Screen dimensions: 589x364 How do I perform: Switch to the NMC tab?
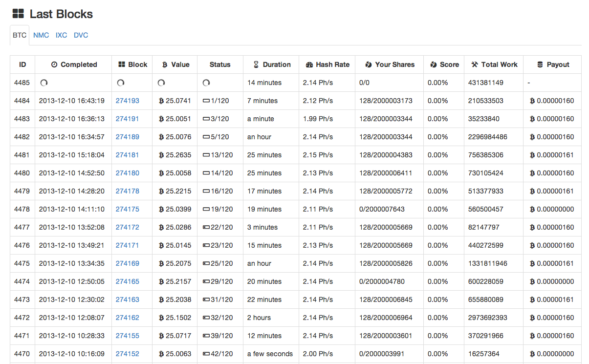(41, 35)
